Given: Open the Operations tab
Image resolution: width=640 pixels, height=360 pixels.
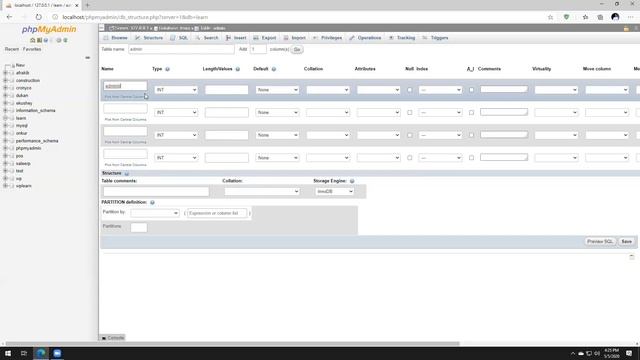Looking at the screenshot, I should pos(365,38).
